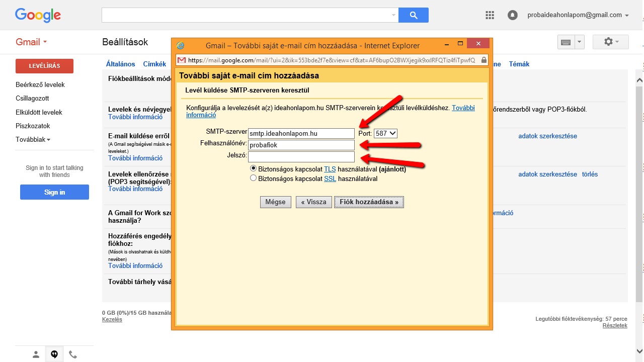The height and width of the screenshot is (362, 644).
Task: Click the Mégse cancel button
Action: click(x=276, y=202)
